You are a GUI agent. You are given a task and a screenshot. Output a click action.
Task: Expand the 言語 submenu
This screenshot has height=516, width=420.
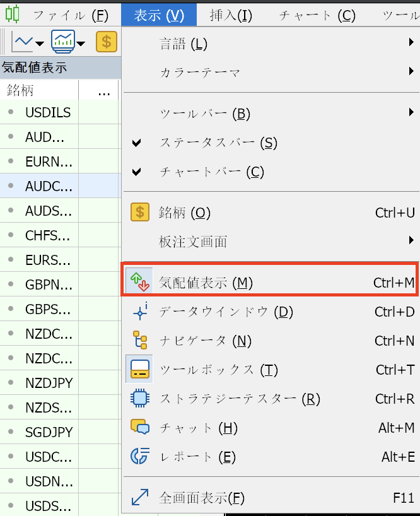coord(184,44)
